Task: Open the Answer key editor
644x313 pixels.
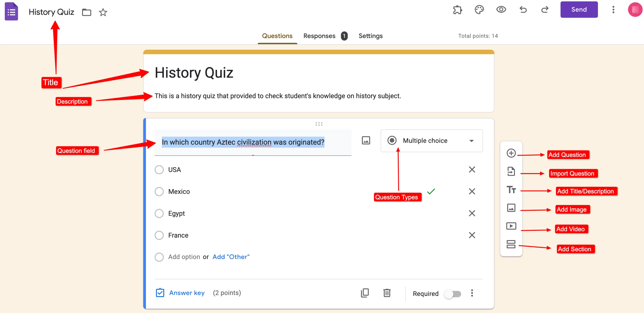Action: 186,293
